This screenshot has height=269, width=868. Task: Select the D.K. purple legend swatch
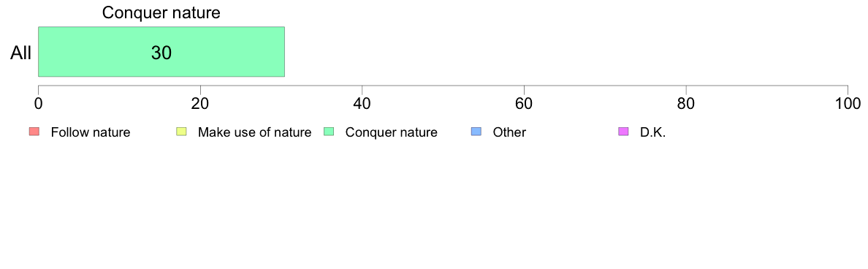coord(623,132)
